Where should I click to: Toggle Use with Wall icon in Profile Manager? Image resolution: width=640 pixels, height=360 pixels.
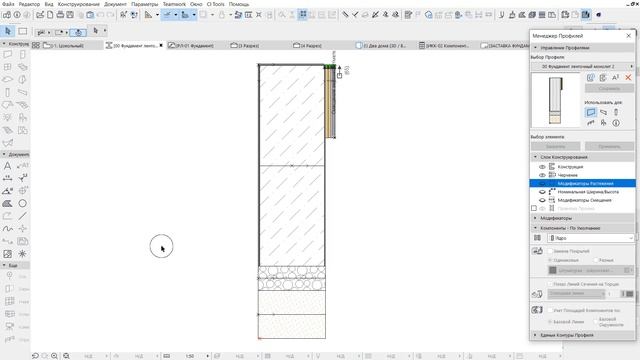click(591, 112)
